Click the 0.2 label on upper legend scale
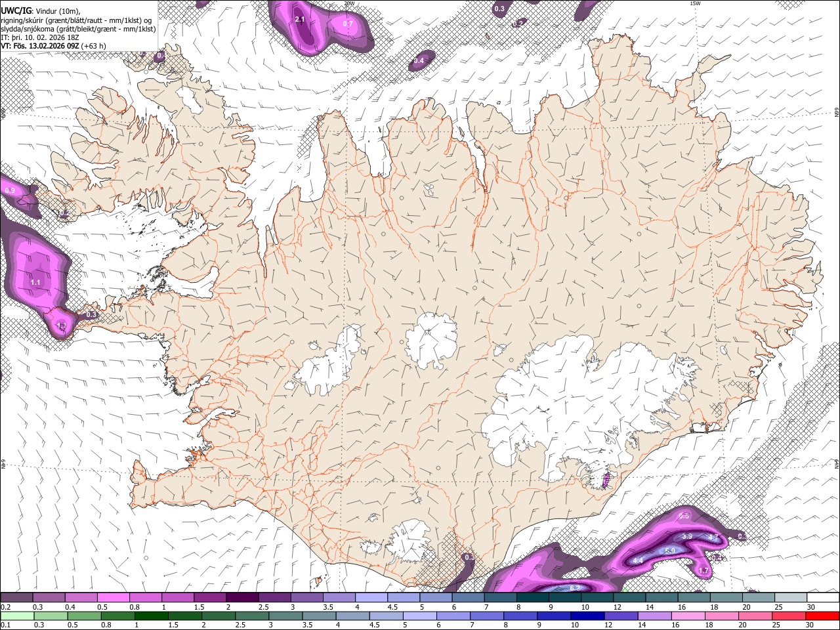 [6, 607]
